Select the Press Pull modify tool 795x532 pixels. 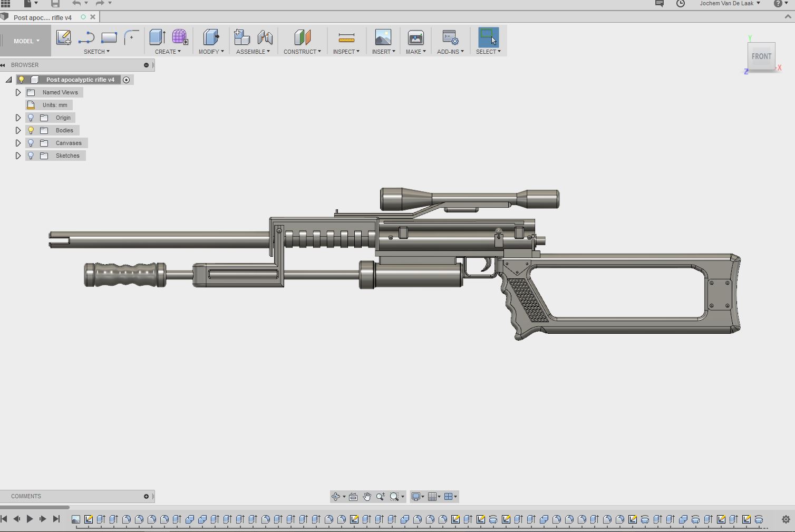click(x=211, y=37)
